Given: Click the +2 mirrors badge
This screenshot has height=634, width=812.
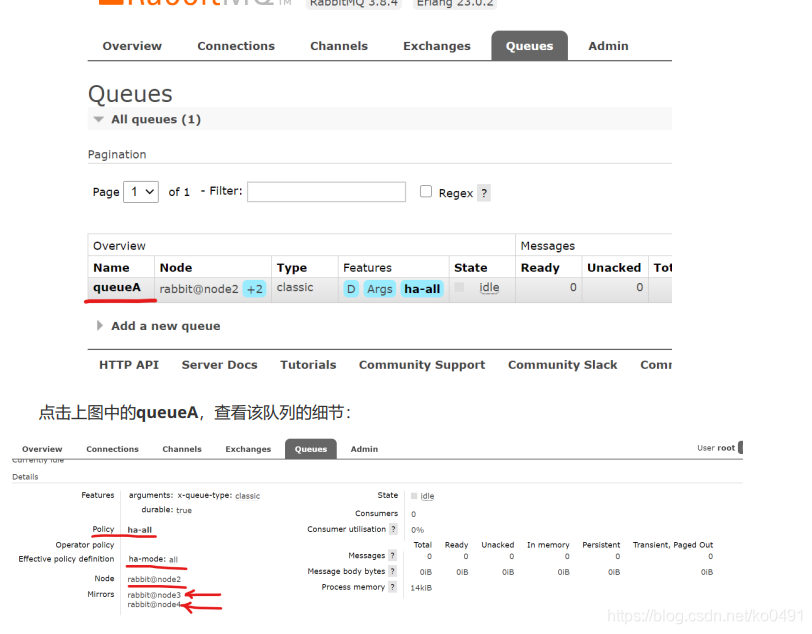Looking at the screenshot, I should [x=254, y=289].
